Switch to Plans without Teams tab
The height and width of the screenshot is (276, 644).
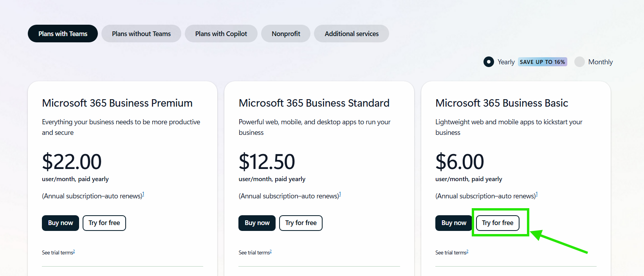[x=141, y=34]
